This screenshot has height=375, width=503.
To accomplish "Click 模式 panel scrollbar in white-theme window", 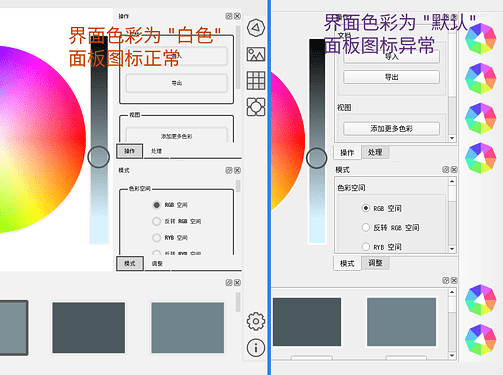I will point(238,186).
